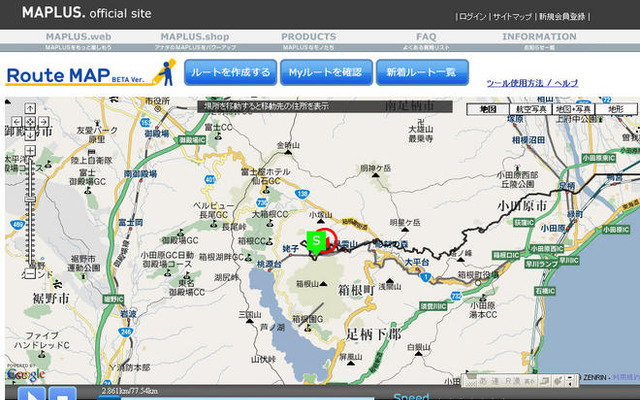Open the MAPLUS.web menu
Image resolution: width=640 pixels, height=400 pixels.
pos(78,37)
